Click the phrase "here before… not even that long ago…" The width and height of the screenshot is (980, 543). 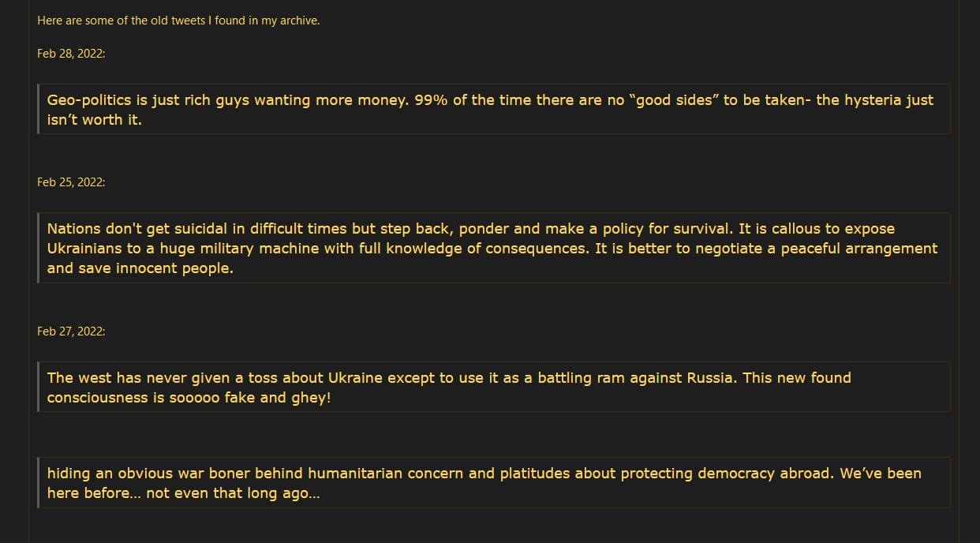click(183, 493)
